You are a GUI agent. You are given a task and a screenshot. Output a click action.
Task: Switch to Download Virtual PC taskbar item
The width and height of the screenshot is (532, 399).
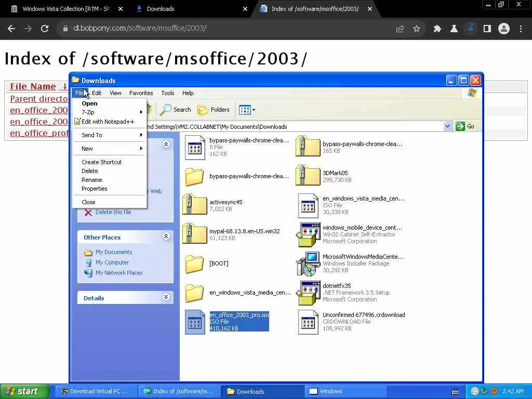(x=96, y=391)
